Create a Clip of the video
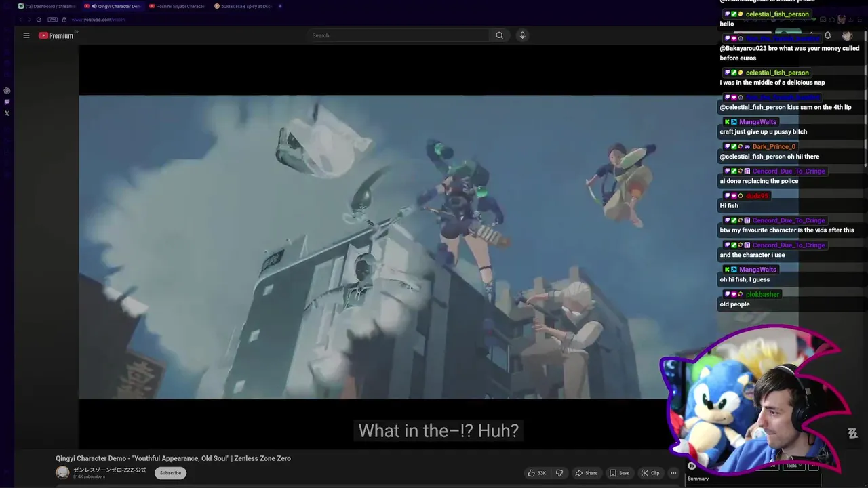868x488 pixels. tap(650, 473)
